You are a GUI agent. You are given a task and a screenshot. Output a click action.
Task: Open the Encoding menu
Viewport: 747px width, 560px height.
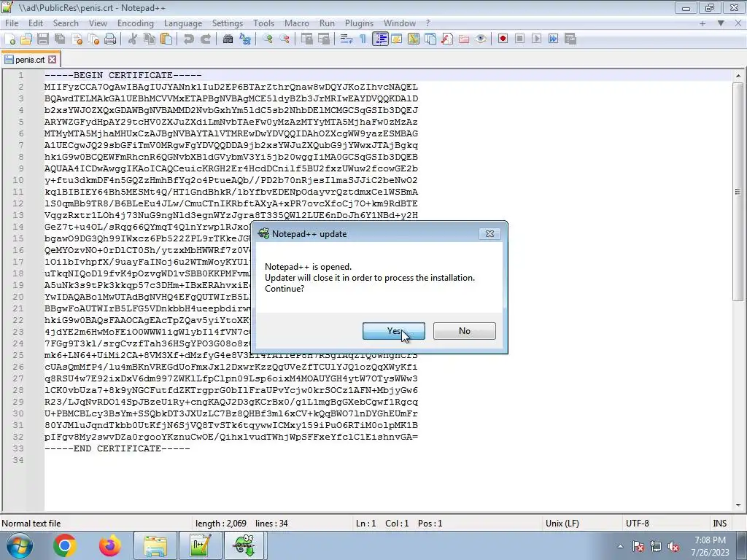pos(136,23)
